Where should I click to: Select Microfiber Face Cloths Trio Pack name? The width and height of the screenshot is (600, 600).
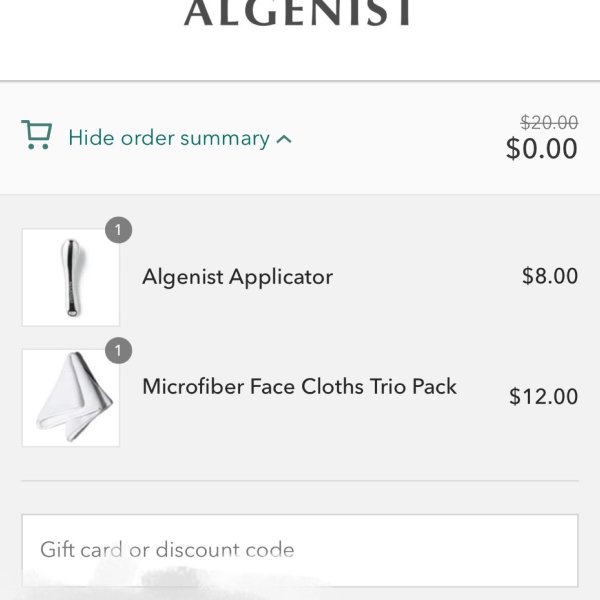300,386
